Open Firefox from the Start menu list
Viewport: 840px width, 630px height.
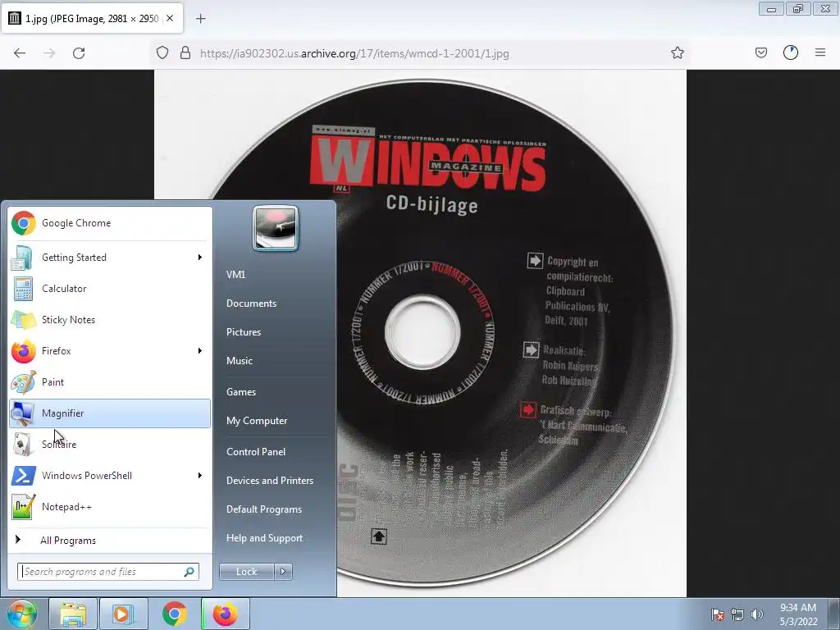pos(110,351)
